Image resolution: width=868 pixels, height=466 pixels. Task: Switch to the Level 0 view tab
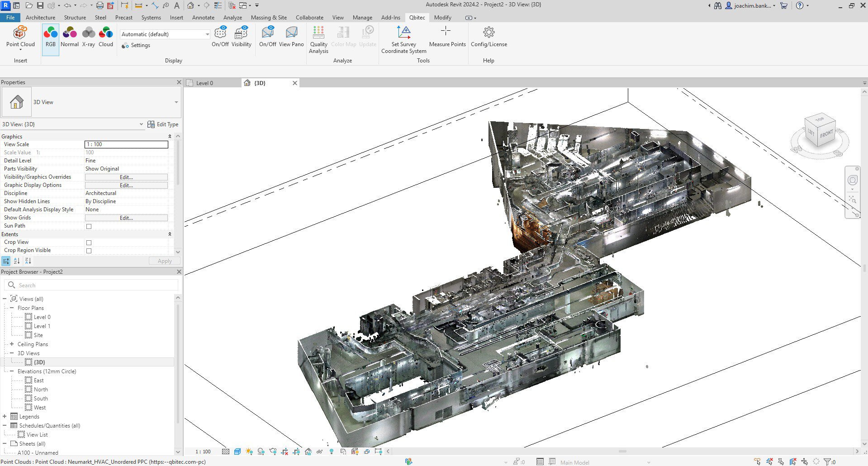(204, 83)
